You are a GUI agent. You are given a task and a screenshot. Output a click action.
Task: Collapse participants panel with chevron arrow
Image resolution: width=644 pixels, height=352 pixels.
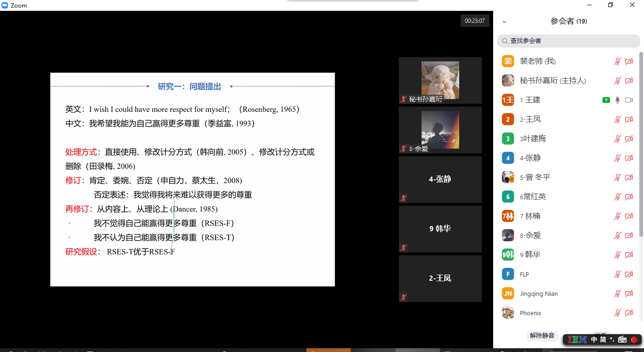pos(504,22)
